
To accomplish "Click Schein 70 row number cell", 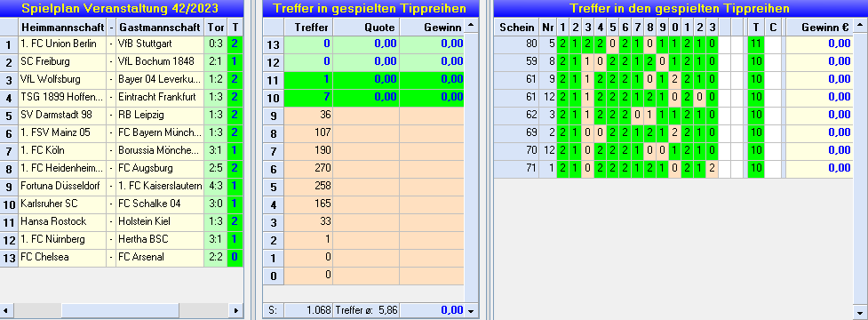I will 547,150.
